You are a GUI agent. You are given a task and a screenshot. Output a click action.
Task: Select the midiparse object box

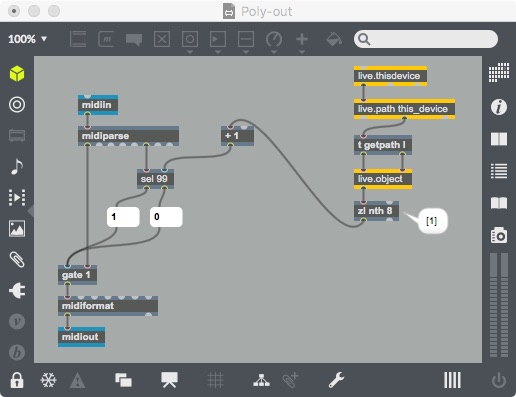click(x=128, y=136)
